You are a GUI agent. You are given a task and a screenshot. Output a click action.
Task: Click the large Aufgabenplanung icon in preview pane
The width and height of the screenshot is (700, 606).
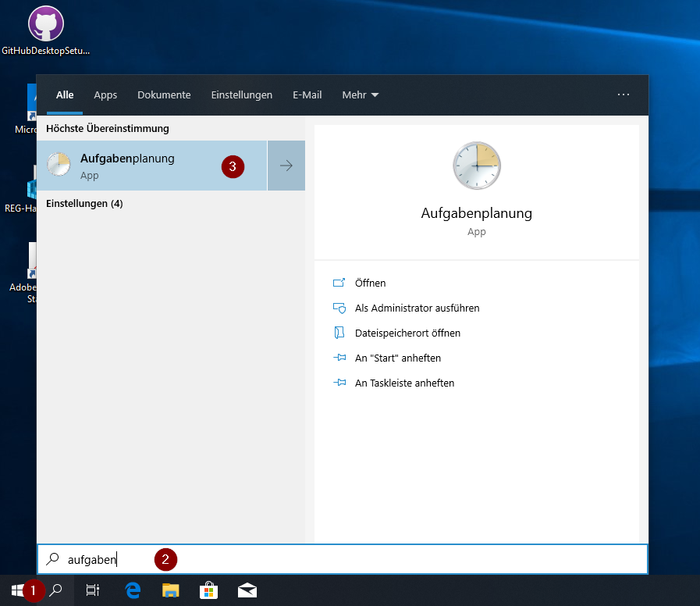[476, 166]
